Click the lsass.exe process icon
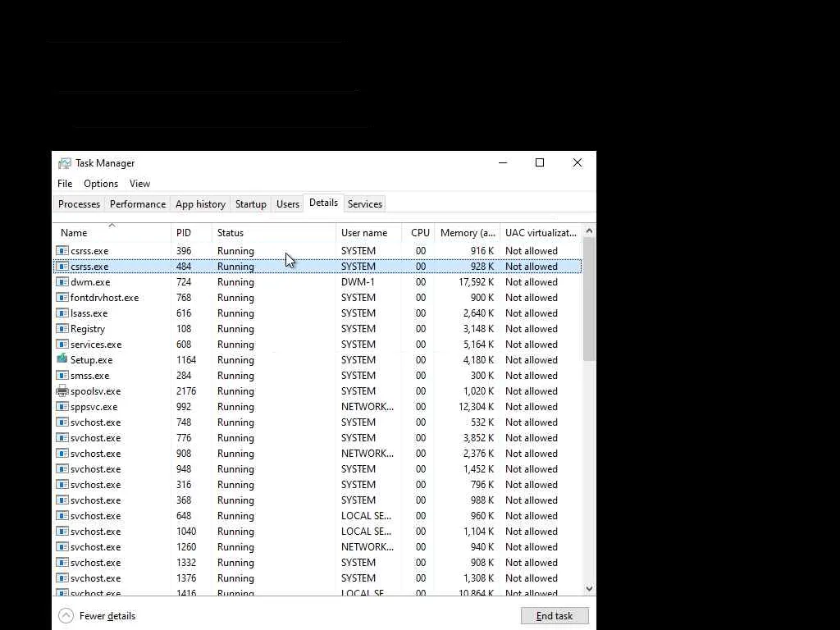The image size is (840, 630). [x=62, y=313]
